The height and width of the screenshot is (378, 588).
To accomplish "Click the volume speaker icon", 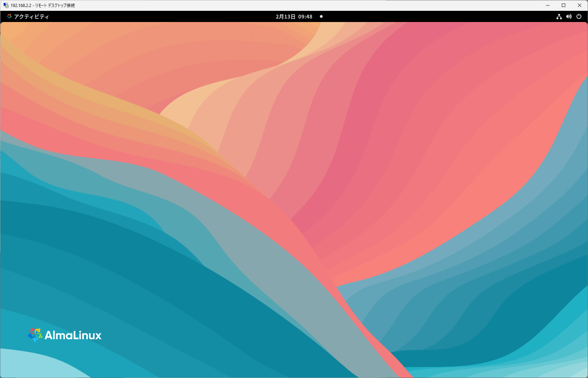I will click(x=569, y=16).
